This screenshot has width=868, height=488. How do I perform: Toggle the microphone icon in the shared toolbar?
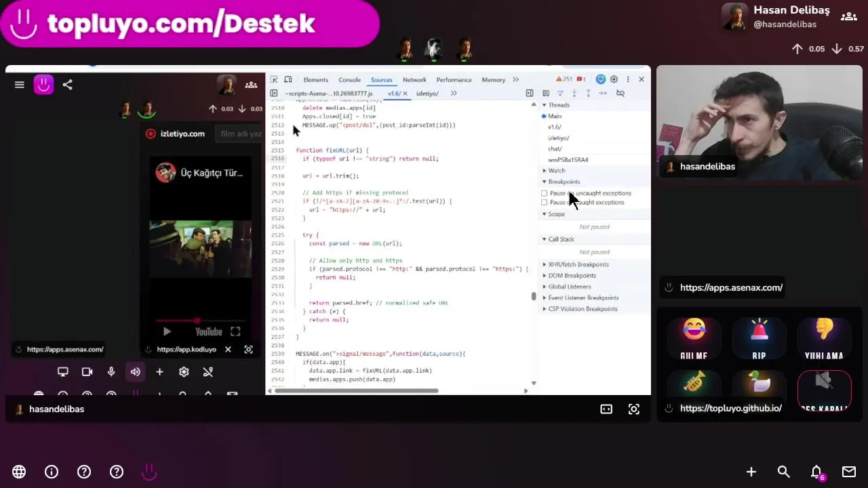(x=111, y=371)
